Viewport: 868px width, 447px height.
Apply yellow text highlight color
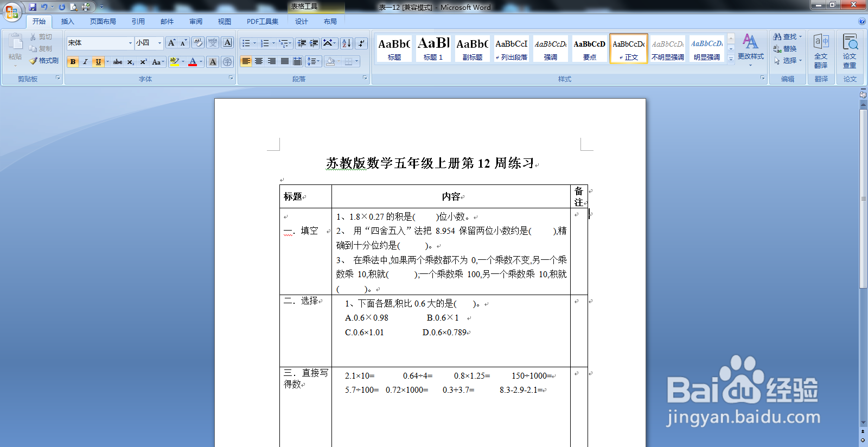tap(174, 62)
